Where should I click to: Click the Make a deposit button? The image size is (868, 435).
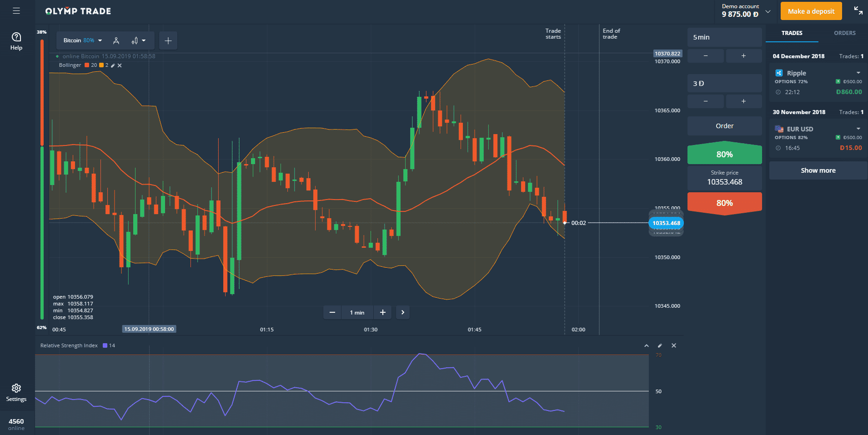pyautogui.click(x=811, y=11)
